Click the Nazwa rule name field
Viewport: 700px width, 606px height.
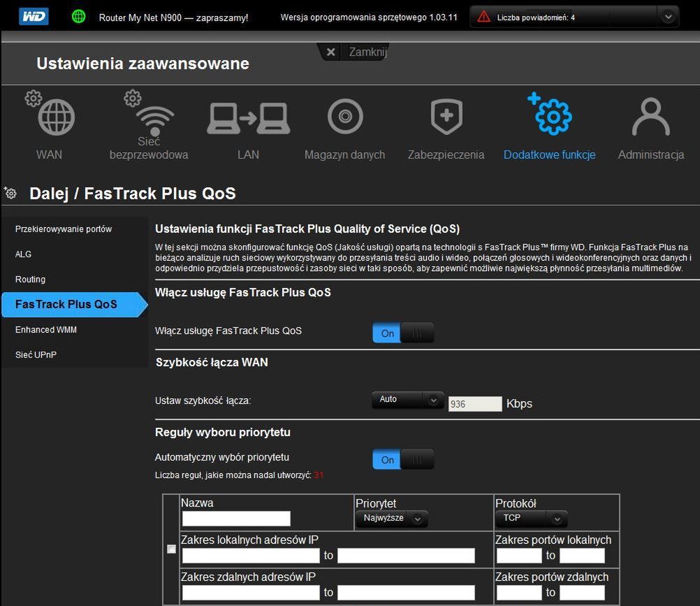coord(236,519)
